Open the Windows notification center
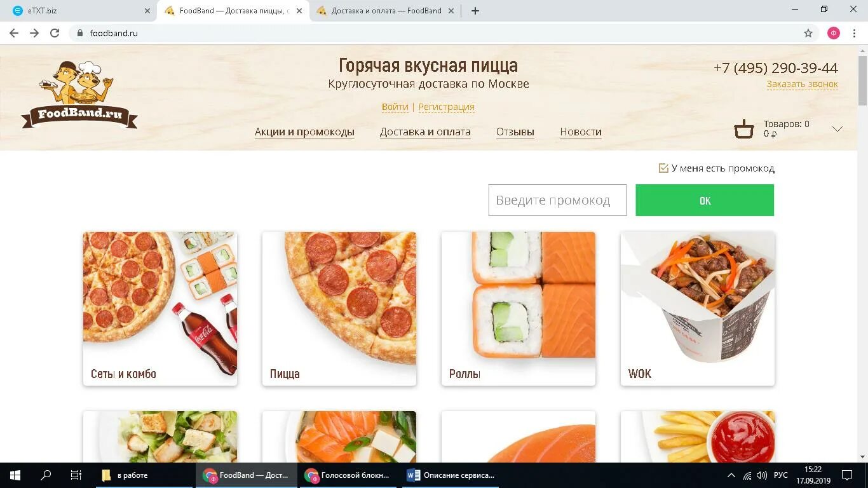 [x=847, y=475]
